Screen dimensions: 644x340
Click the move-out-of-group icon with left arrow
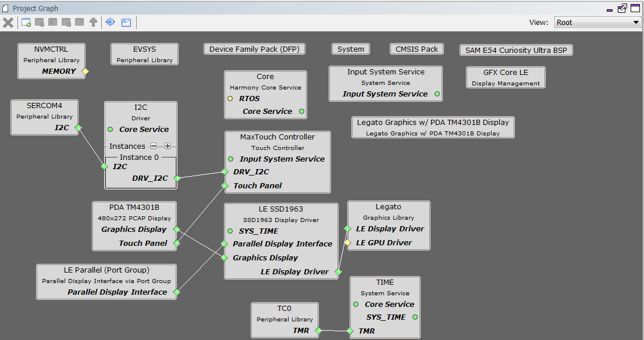point(80,22)
